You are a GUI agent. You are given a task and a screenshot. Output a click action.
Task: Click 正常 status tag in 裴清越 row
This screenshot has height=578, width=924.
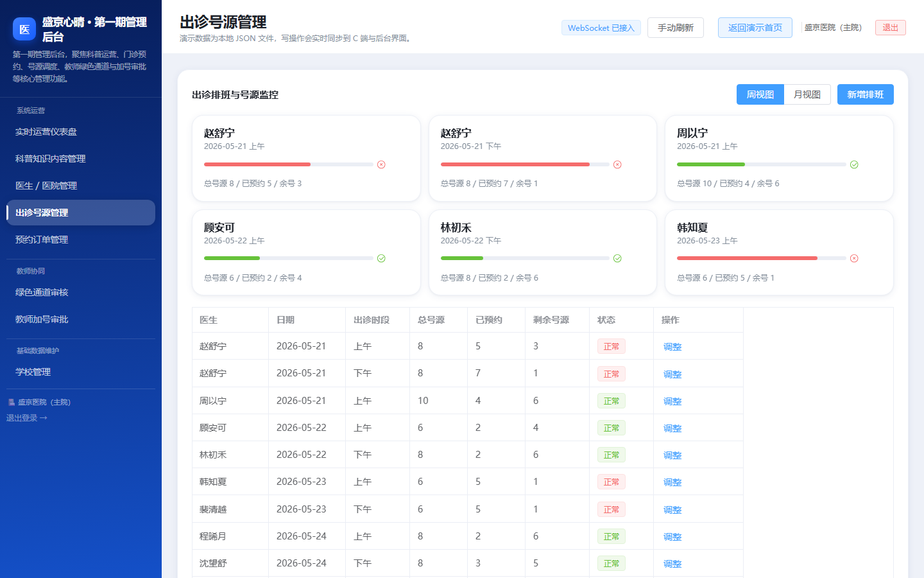(x=612, y=509)
